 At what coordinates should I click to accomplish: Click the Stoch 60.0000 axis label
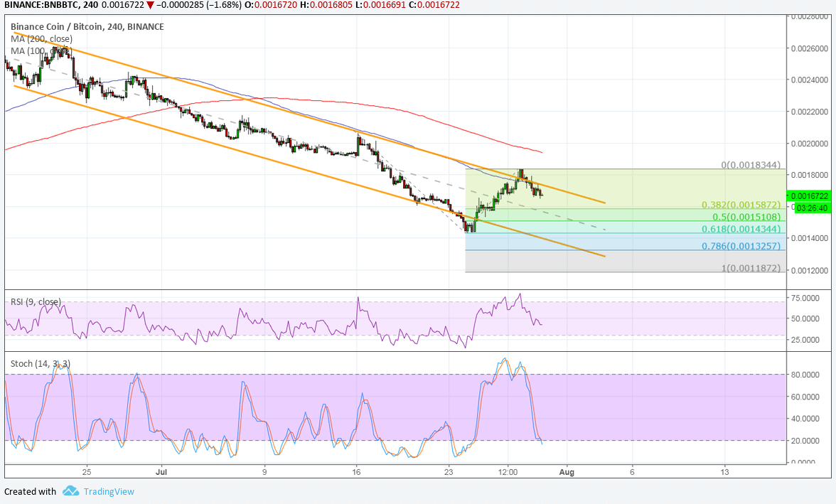805,397
